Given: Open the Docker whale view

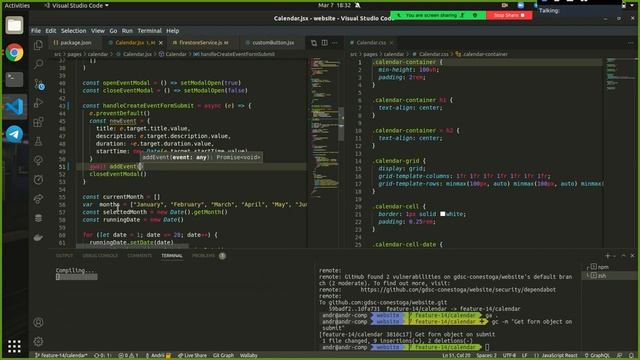Looking at the screenshot, I should [x=38, y=237].
